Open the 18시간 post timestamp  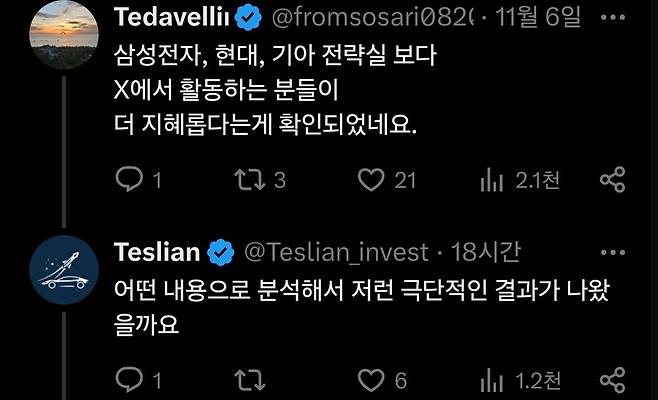479,251
